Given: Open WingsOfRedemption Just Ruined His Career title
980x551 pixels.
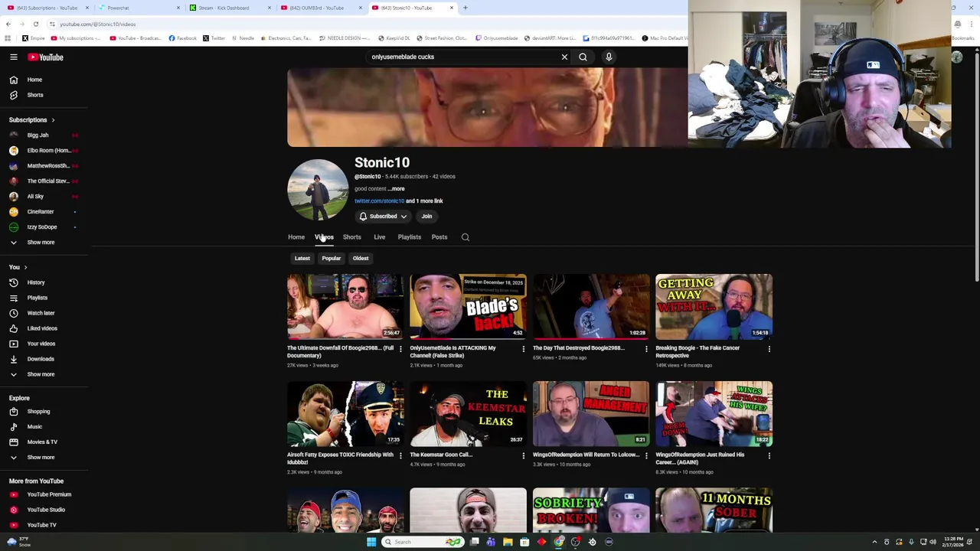Looking at the screenshot, I should 700,458.
